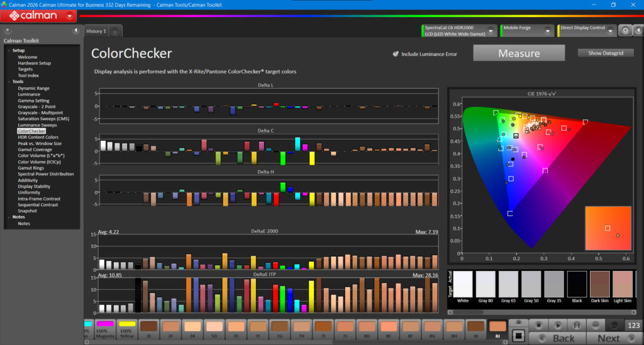Open the Spectral Power Distribution tool
644x345 pixels.
pos(45,174)
